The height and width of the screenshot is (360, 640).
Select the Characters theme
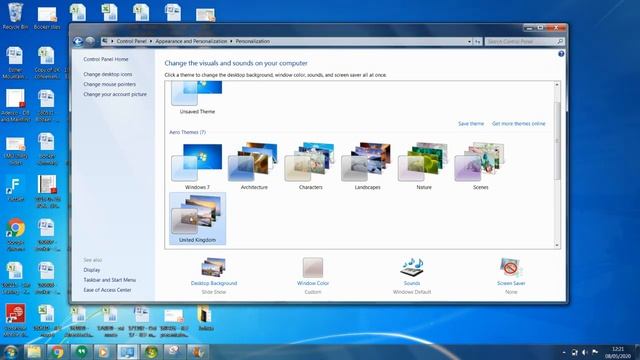tap(311, 166)
